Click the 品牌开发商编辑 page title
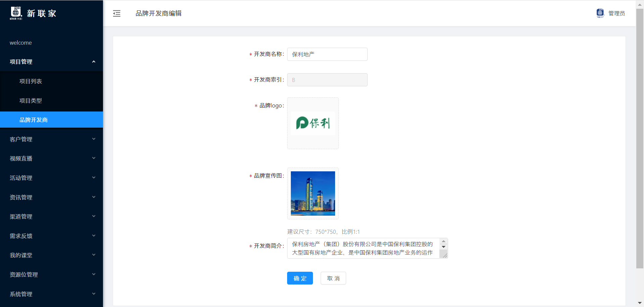Screen dimensions: 644x307 click(x=159, y=13)
